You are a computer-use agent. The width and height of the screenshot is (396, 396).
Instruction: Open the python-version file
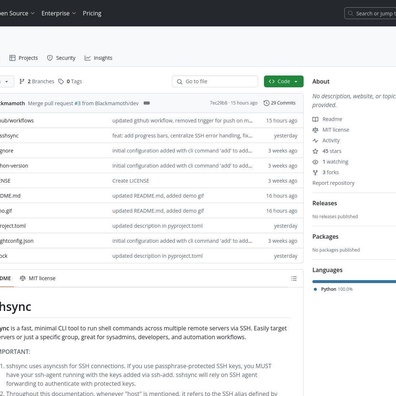14,166
